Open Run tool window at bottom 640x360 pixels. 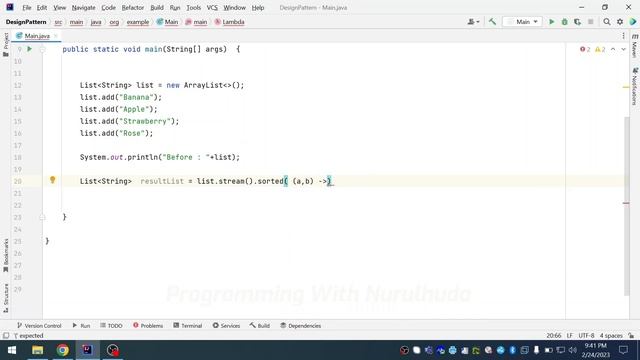pos(81,326)
